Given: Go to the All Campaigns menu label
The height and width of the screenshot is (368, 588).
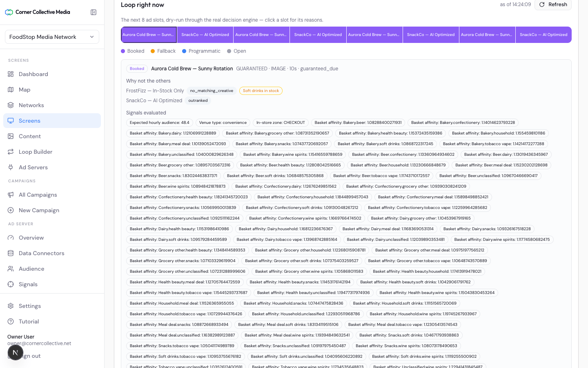Looking at the screenshot, I should coord(38,195).
